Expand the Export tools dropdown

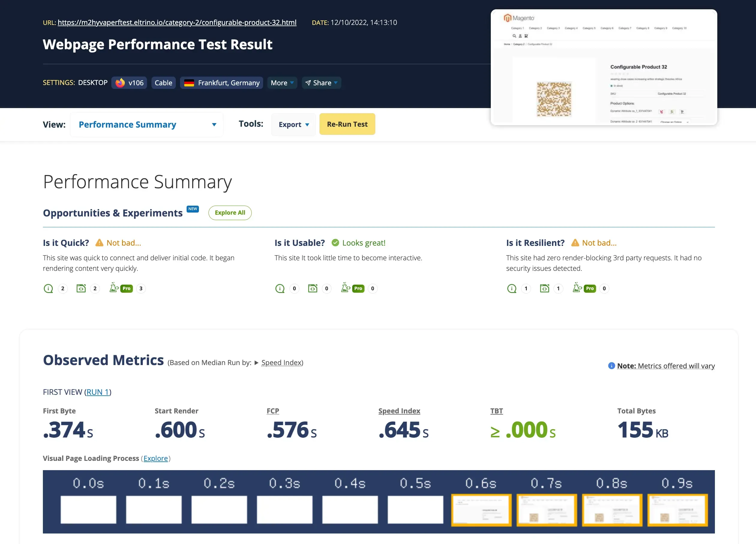click(x=293, y=125)
